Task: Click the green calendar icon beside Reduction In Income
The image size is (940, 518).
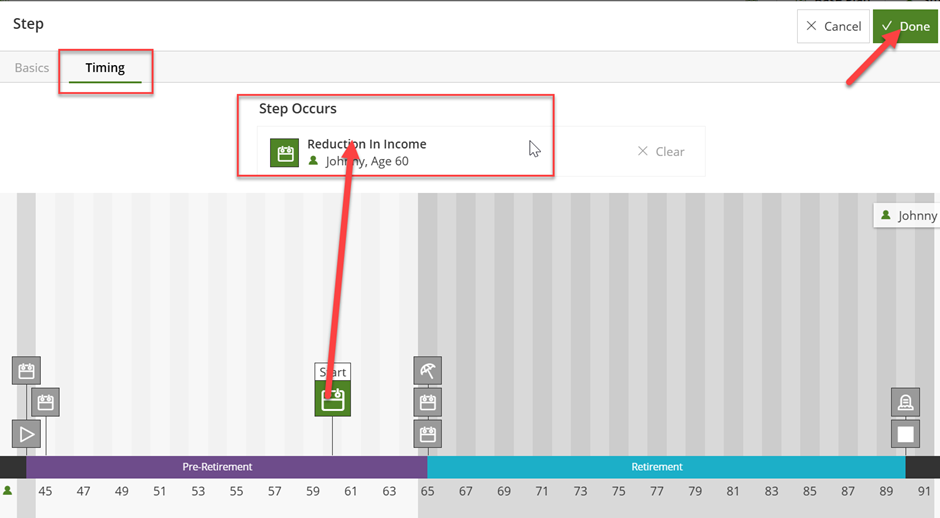Action: click(x=285, y=153)
